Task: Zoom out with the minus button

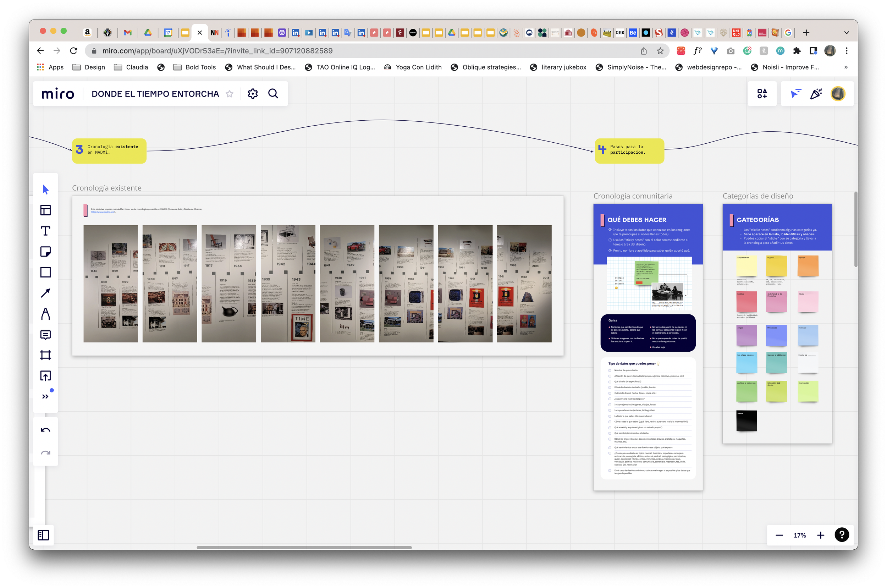Action: point(779,535)
